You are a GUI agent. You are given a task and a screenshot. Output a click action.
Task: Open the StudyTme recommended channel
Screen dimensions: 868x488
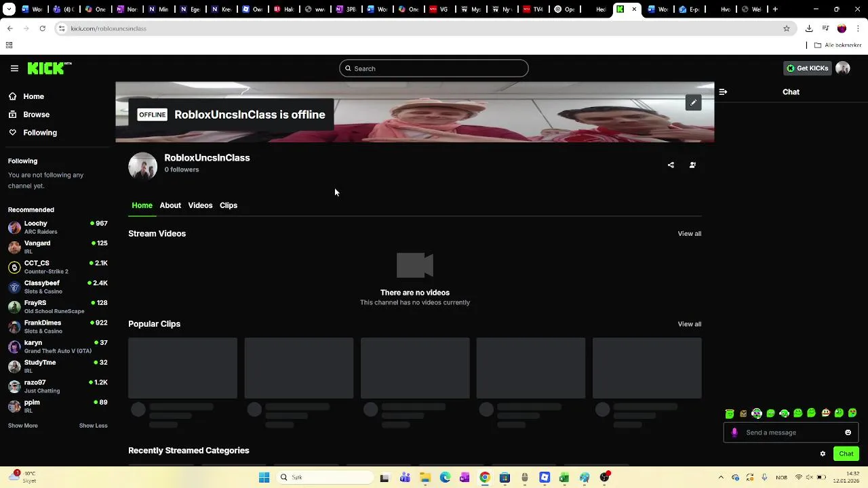[x=58, y=367]
